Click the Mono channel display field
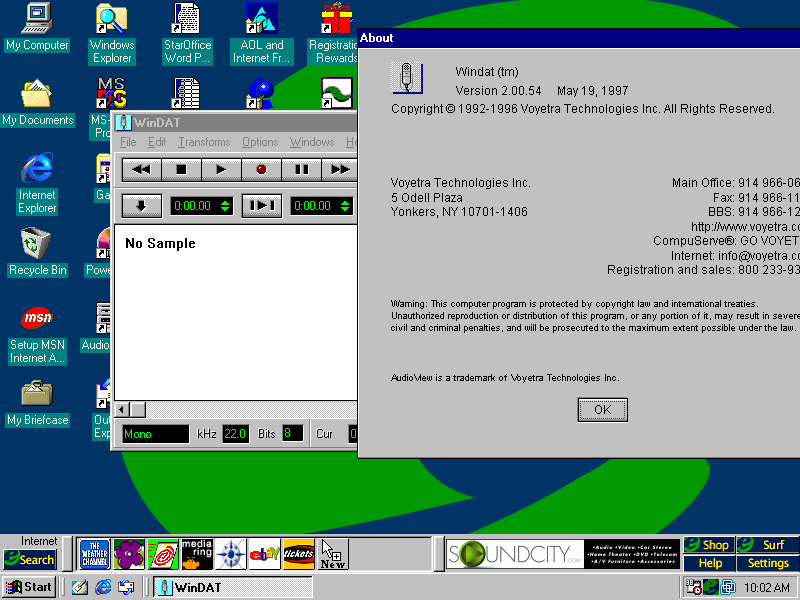 point(154,434)
